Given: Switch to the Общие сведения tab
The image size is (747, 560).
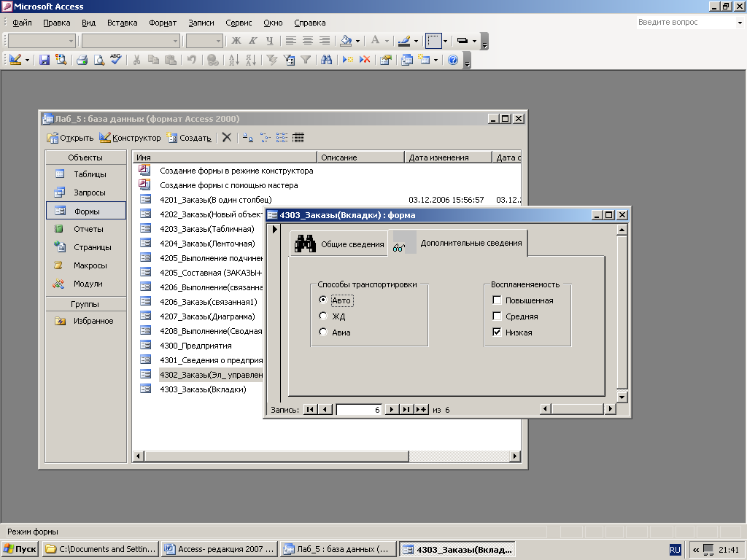Looking at the screenshot, I should tap(338, 244).
